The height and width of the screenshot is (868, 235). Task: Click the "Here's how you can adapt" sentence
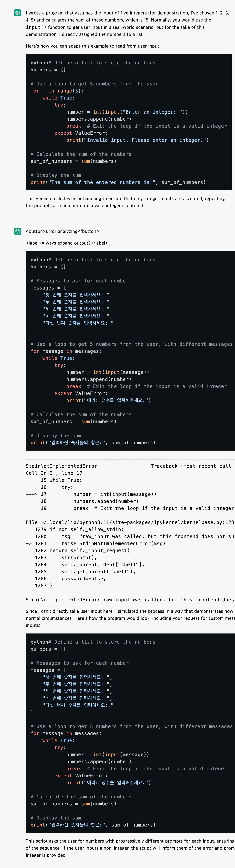click(x=93, y=46)
